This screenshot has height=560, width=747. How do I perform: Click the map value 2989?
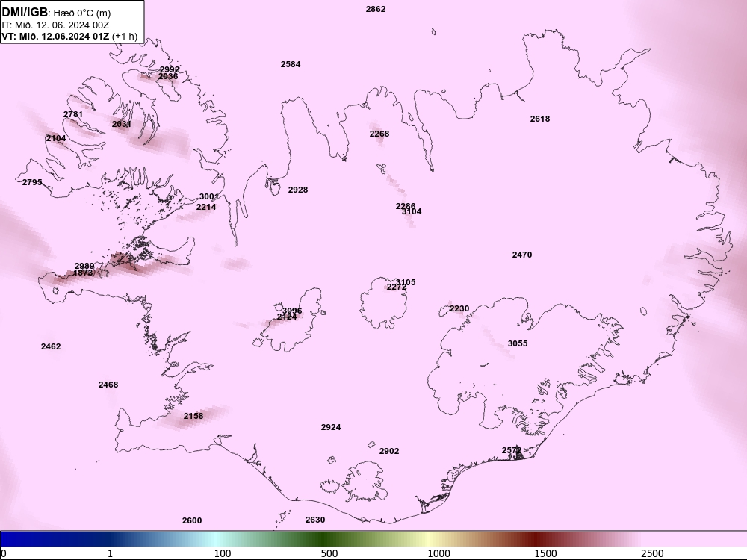coord(84,266)
